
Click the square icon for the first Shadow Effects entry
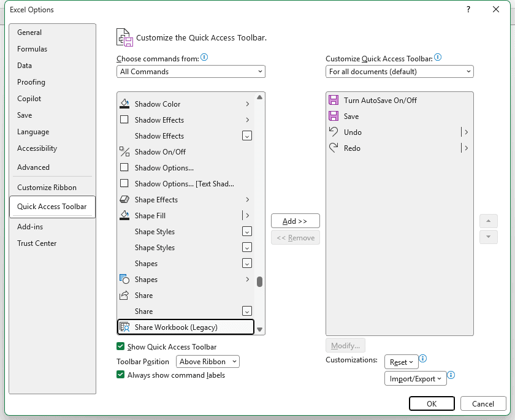click(x=124, y=120)
